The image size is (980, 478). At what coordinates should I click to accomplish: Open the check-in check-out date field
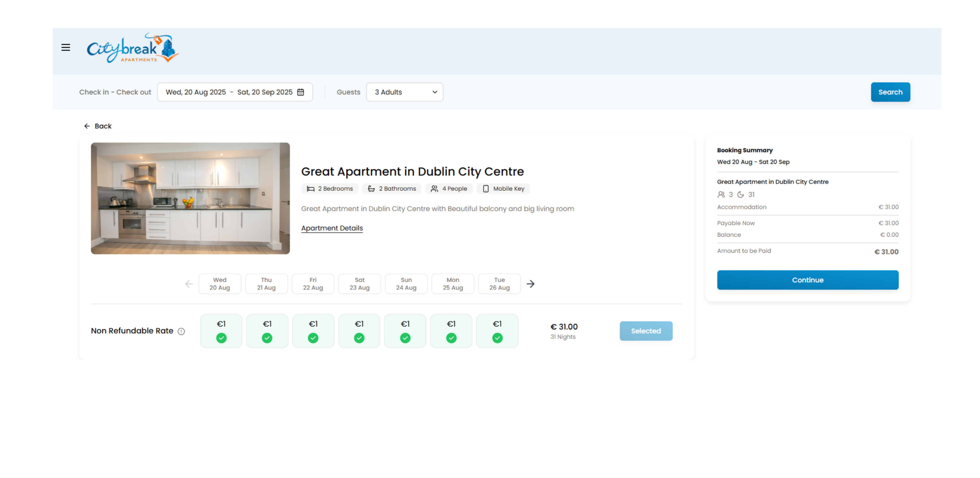tap(229, 92)
